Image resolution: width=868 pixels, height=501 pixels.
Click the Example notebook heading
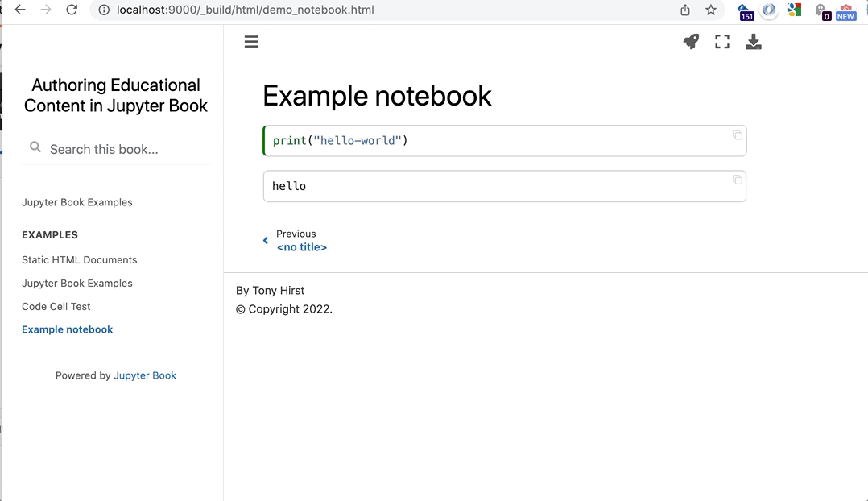point(377,96)
